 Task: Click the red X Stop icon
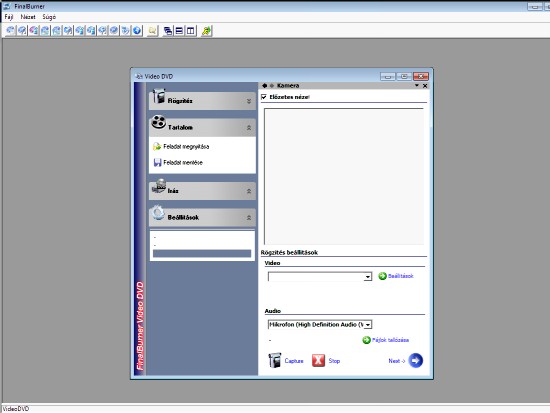318,360
